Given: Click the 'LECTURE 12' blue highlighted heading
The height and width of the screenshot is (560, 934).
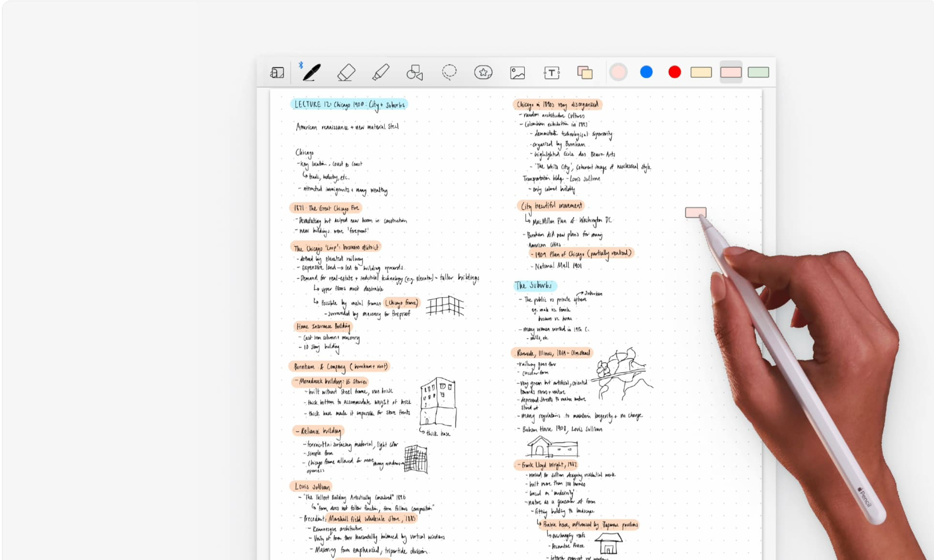Looking at the screenshot, I should click(x=349, y=104).
